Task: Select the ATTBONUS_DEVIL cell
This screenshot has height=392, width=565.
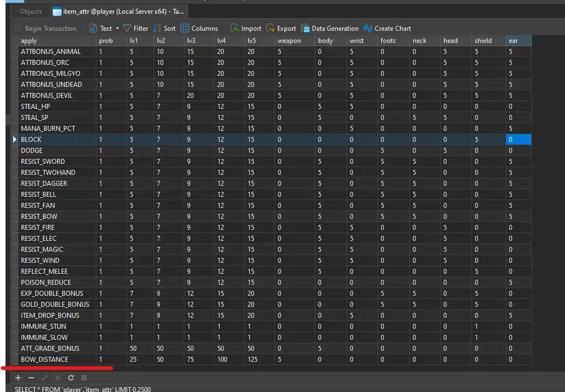Action: coord(57,96)
